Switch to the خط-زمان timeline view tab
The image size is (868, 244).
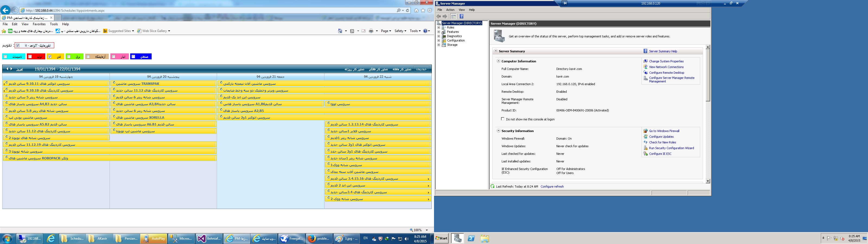[421, 69]
